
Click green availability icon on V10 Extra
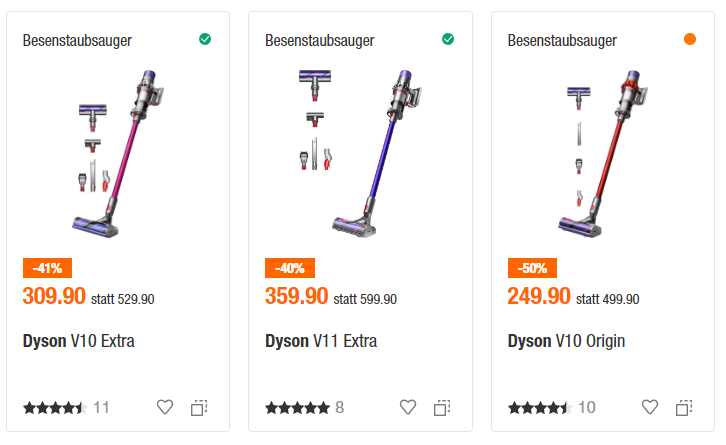(205, 39)
